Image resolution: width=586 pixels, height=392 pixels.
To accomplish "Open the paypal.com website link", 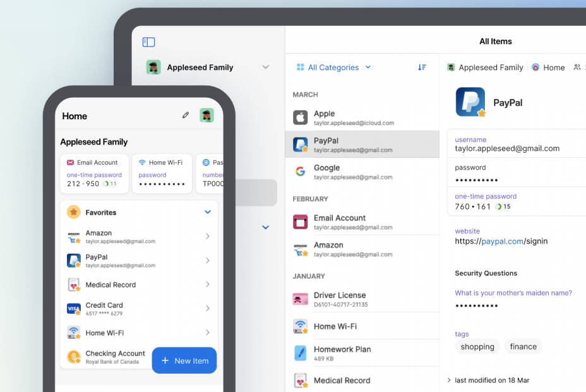I will tap(501, 241).
